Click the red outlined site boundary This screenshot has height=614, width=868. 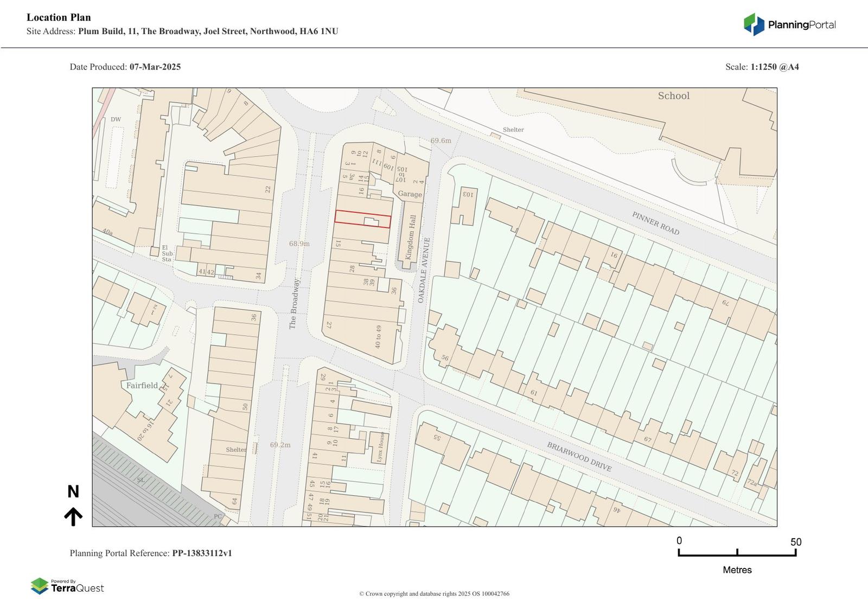click(362, 219)
